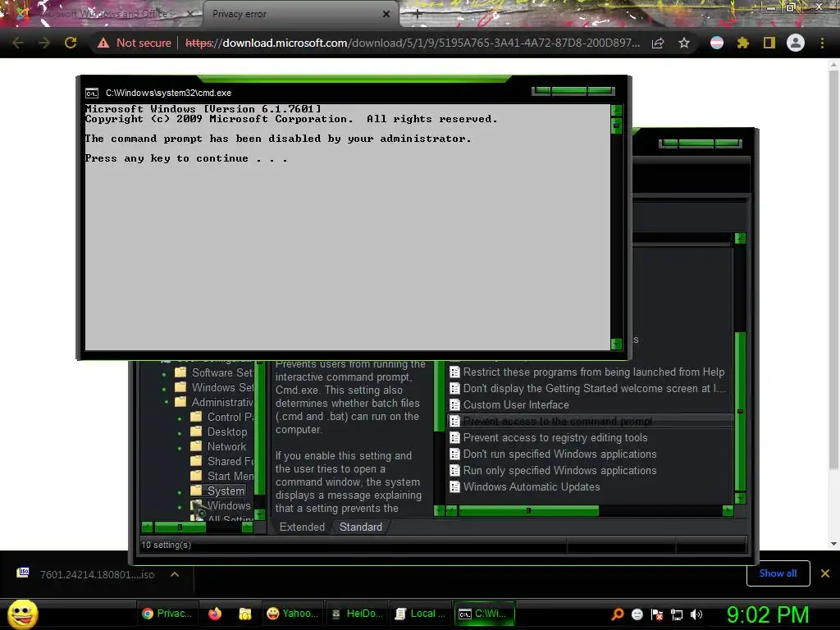Go forward in the Chrome browser
This screenshot has height=630, width=840.
click(44, 43)
